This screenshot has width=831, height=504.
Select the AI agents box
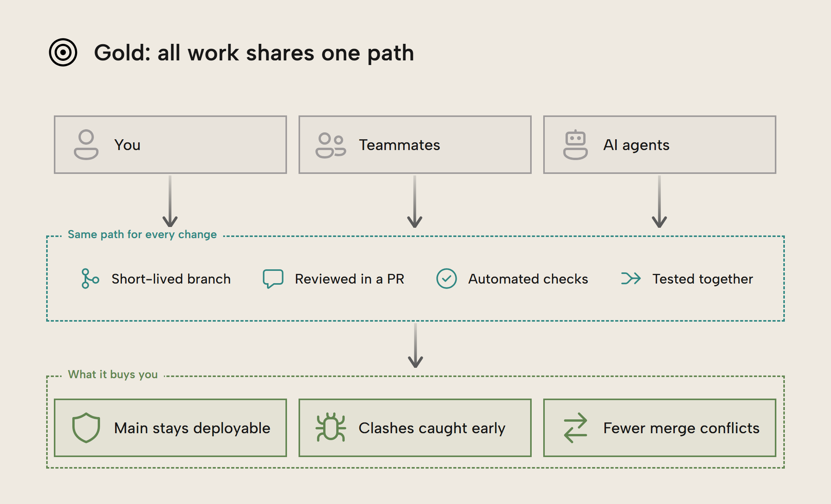click(x=660, y=145)
